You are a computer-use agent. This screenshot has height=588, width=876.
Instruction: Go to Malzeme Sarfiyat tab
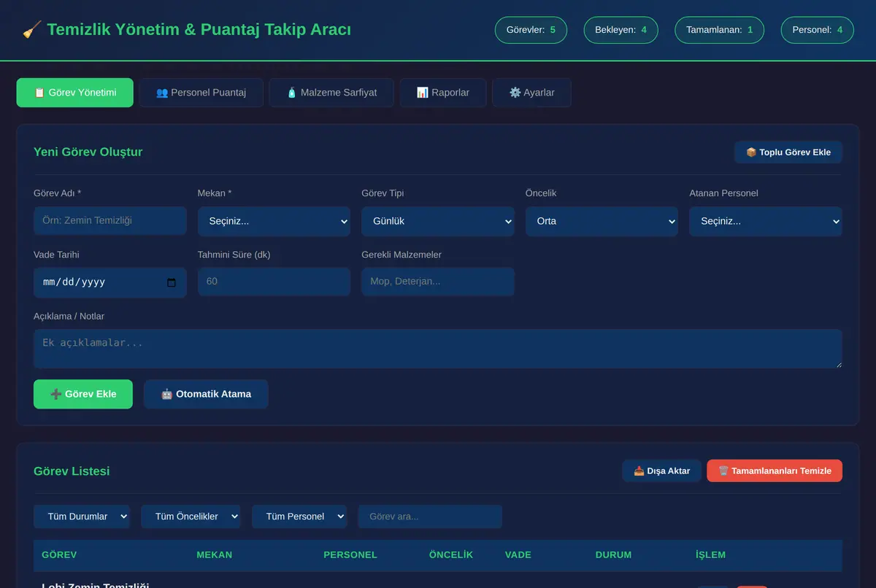[331, 93]
